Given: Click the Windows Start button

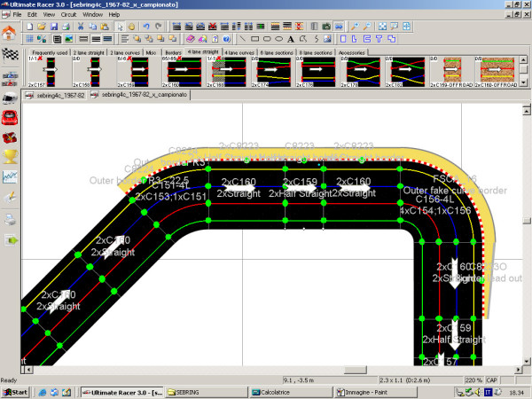Looking at the screenshot, I should tap(16, 391).
